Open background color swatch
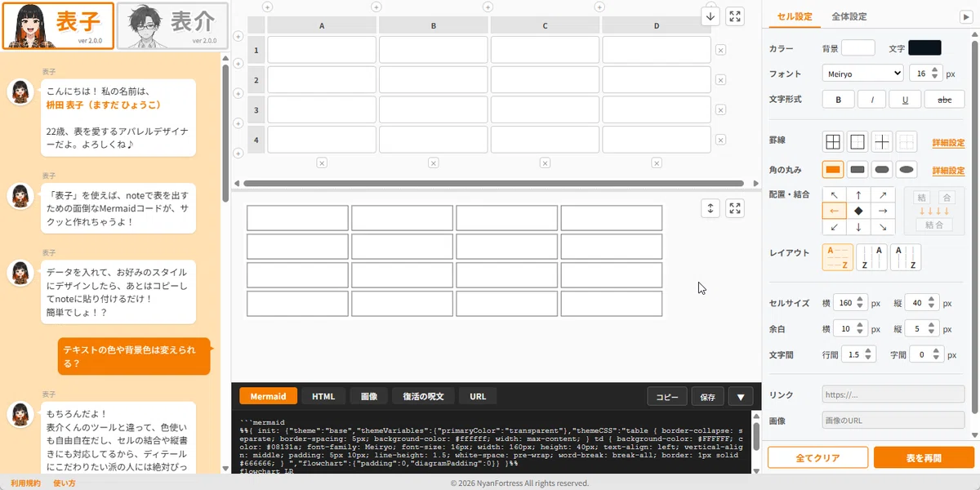 click(858, 48)
